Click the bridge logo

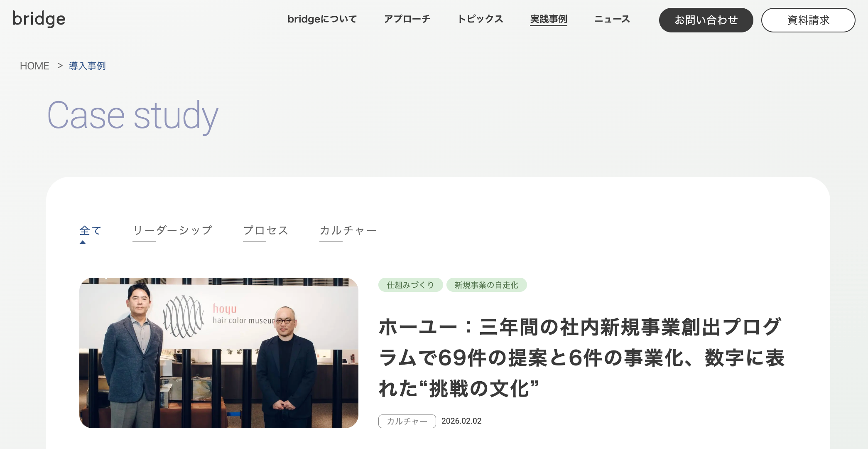(x=39, y=19)
